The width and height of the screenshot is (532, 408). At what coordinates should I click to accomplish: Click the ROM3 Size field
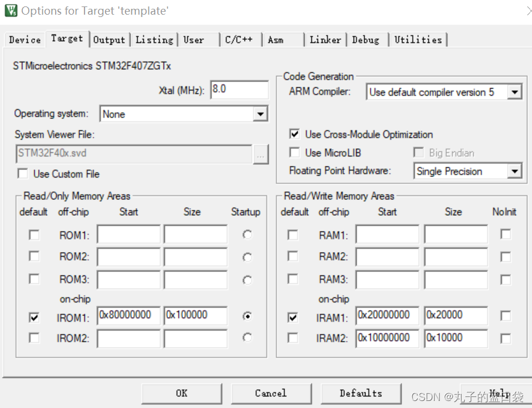click(x=196, y=280)
